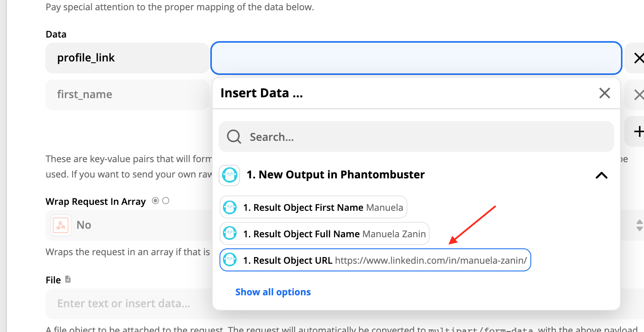Open the Wrap Request In Array dropdown

pyautogui.click(x=129, y=225)
